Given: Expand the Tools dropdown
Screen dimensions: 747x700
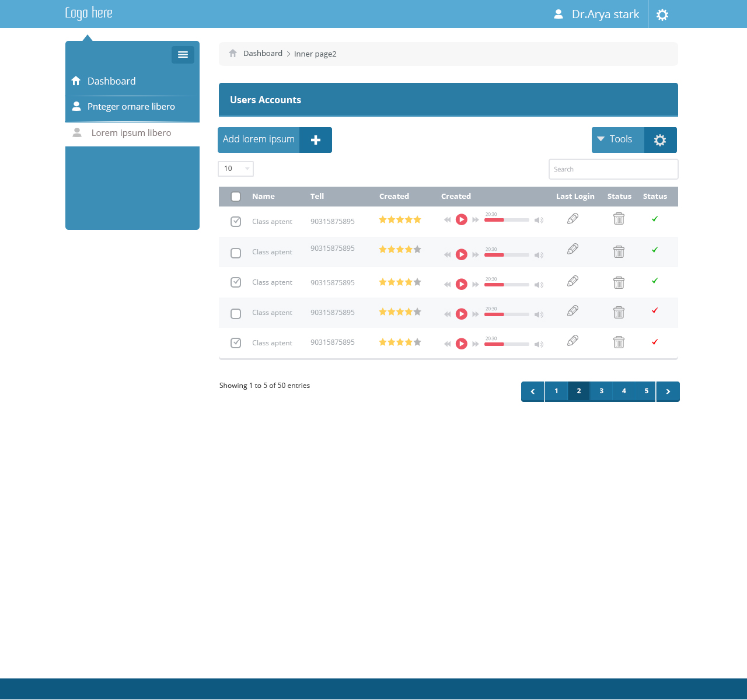Looking at the screenshot, I should pyautogui.click(x=618, y=139).
